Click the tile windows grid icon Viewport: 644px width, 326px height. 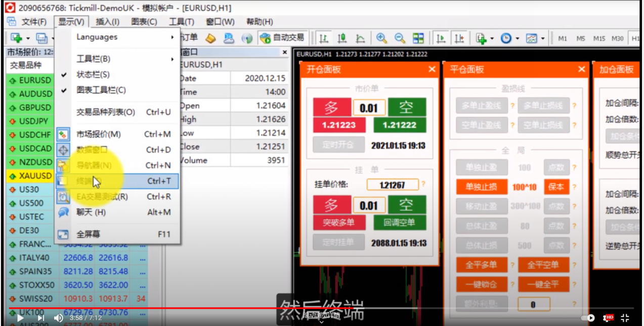418,38
